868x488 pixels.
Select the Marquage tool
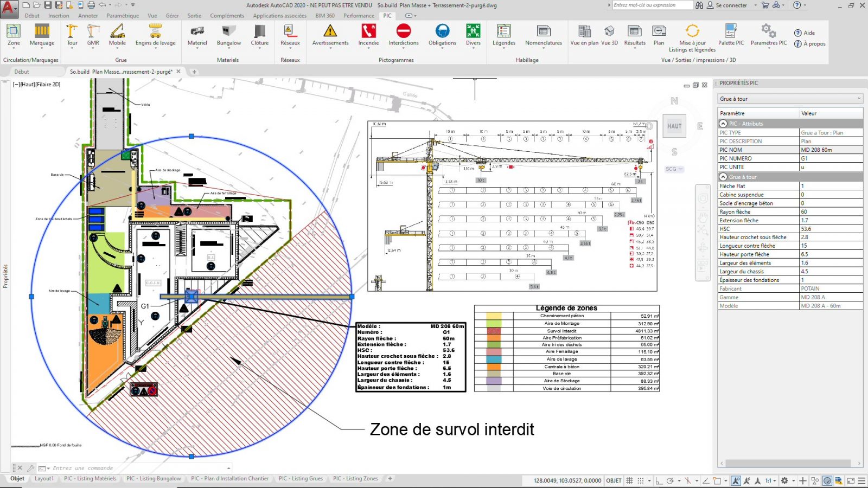(42, 35)
